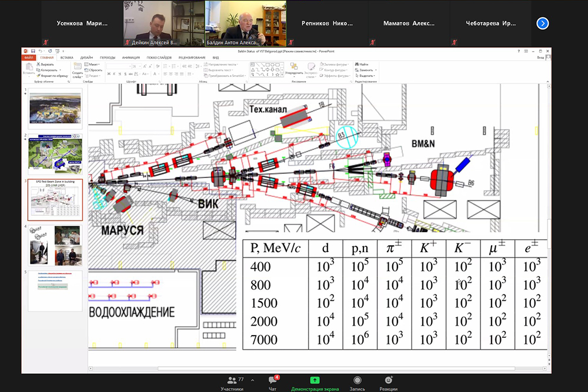Switch to the ВСТАВКА ribbon tab

(66, 58)
